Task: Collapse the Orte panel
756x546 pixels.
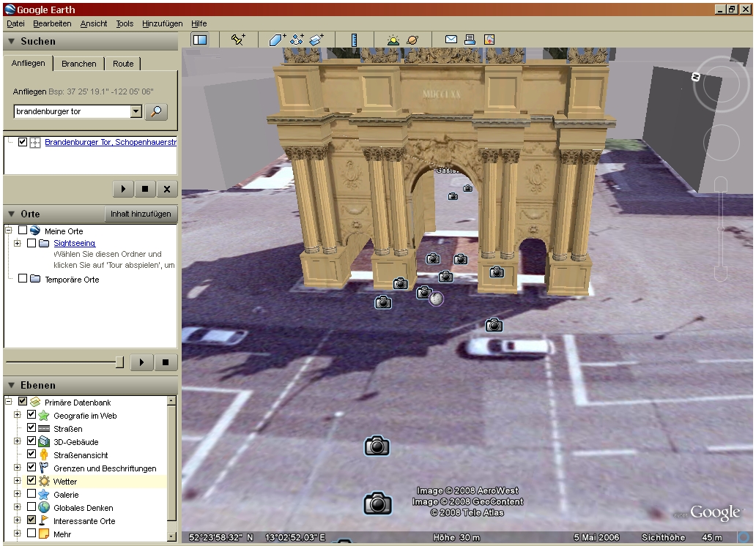Action: pyautogui.click(x=11, y=214)
